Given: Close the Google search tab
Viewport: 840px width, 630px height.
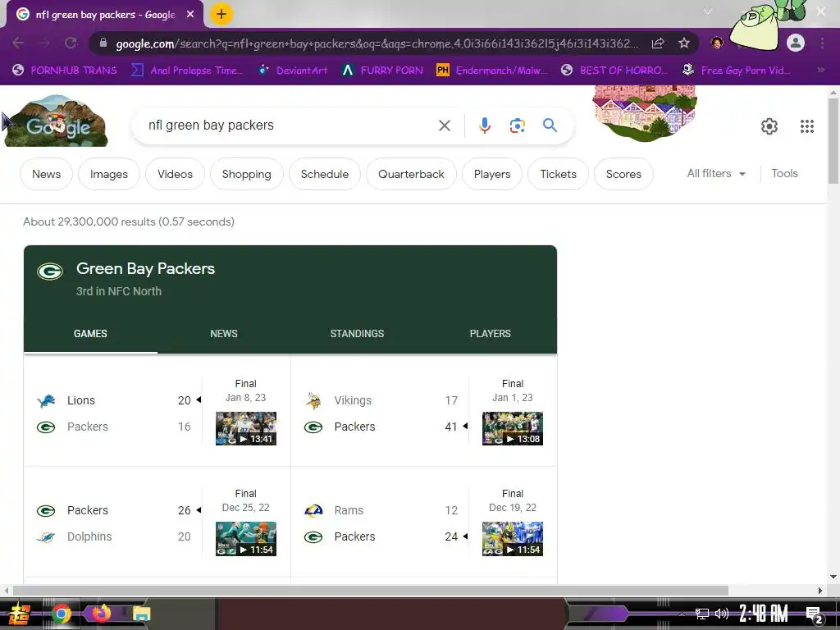Looking at the screenshot, I should (x=190, y=15).
